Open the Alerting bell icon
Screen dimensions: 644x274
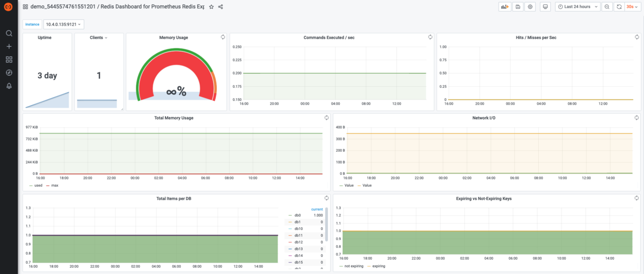(9, 86)
